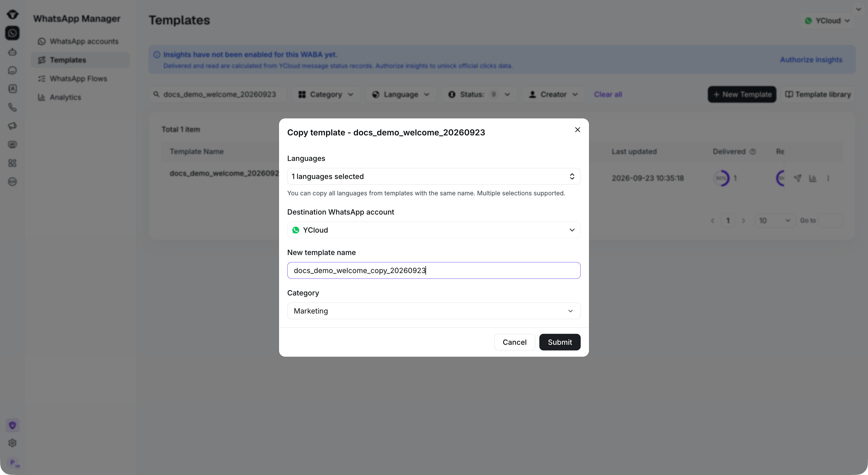The image size is (868, 475).
Task: Click the analytics chart icon in template row
Action: pos(813,178)
